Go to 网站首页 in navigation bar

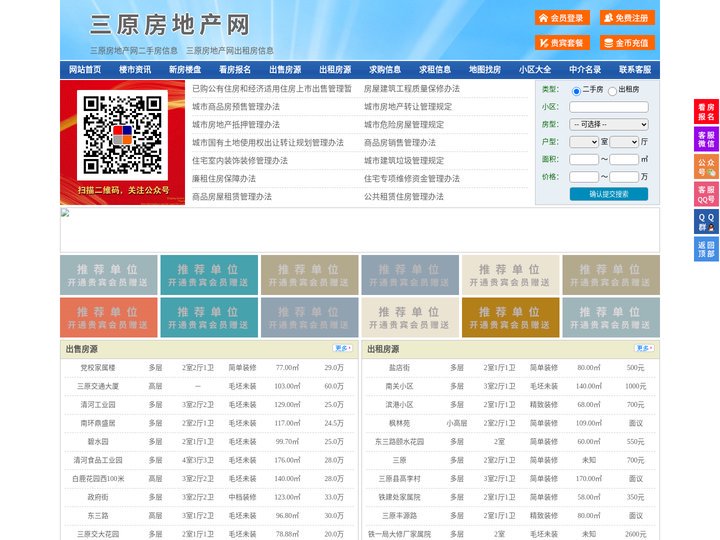tap(85, 70)
